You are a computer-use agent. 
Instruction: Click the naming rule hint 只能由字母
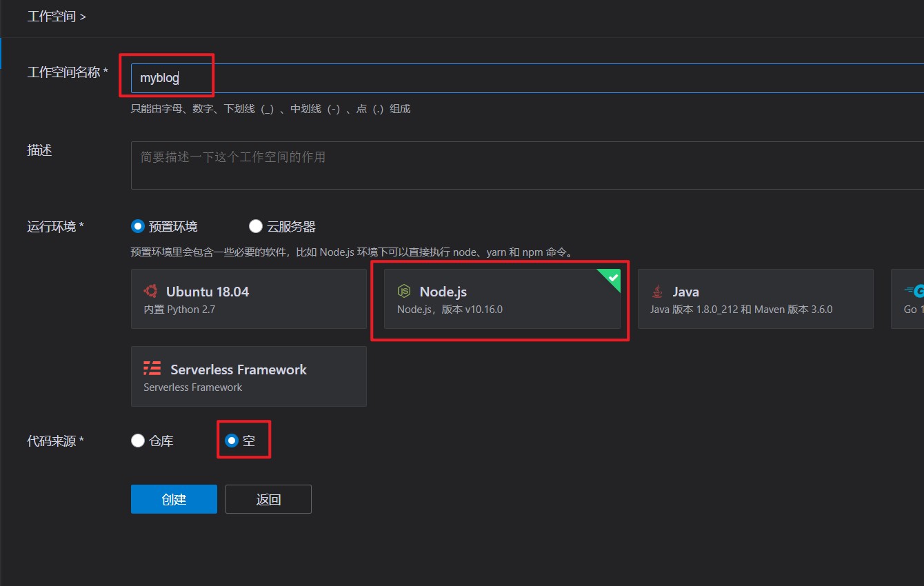270,109
